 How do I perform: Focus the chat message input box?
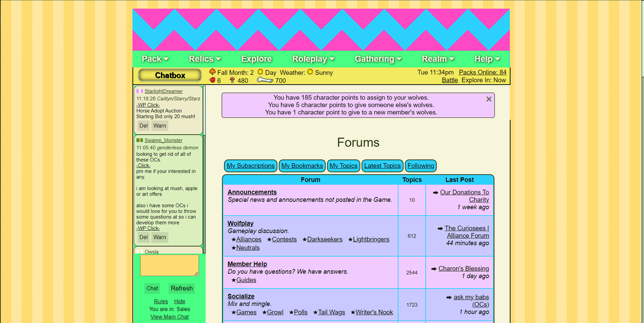(170, 265)
